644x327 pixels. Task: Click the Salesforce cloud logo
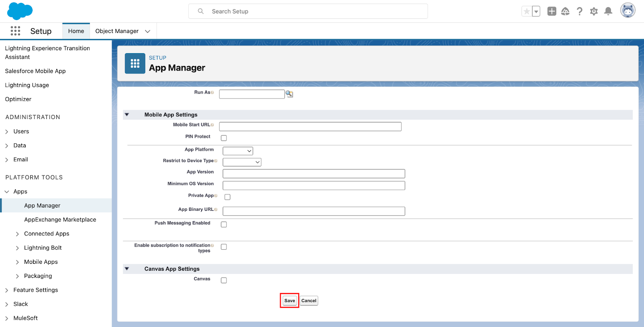pos(20,11)
